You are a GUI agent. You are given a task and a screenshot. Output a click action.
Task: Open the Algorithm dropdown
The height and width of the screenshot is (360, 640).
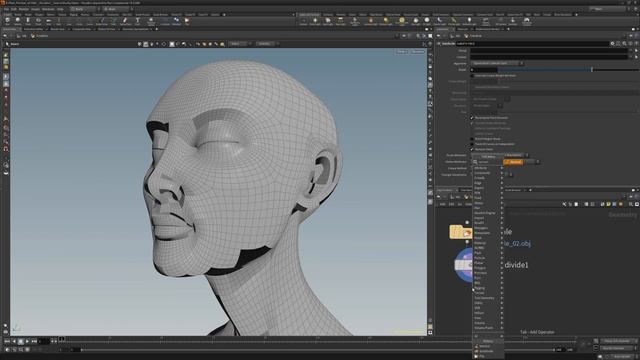(x=497, y=63)
